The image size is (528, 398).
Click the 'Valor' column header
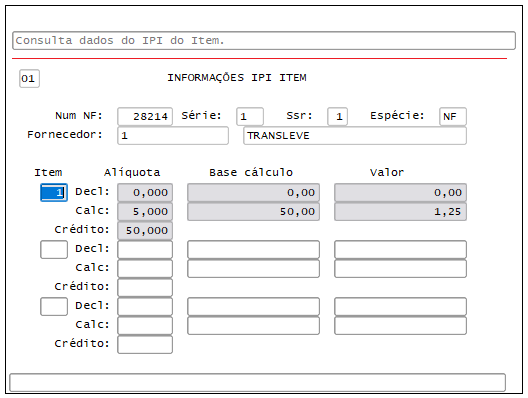(x=387, y=172)
